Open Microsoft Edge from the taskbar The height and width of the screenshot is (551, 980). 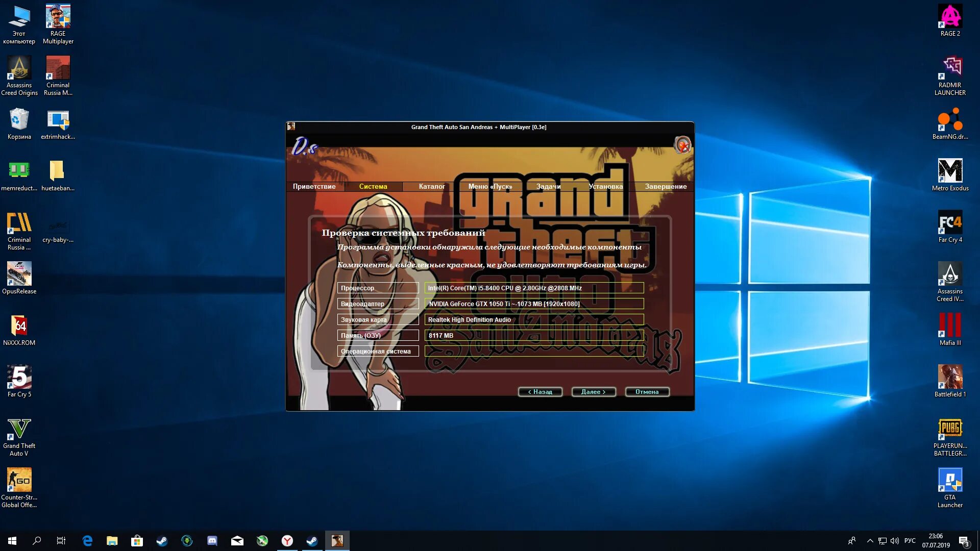pyautogui.click(x=87, y=541)
